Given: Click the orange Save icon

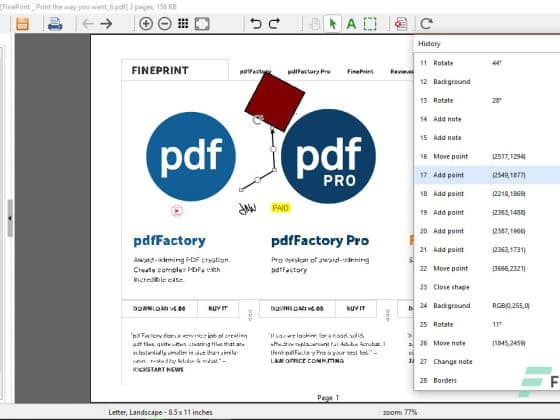Looking at the screenshot, I should [22, 24].
